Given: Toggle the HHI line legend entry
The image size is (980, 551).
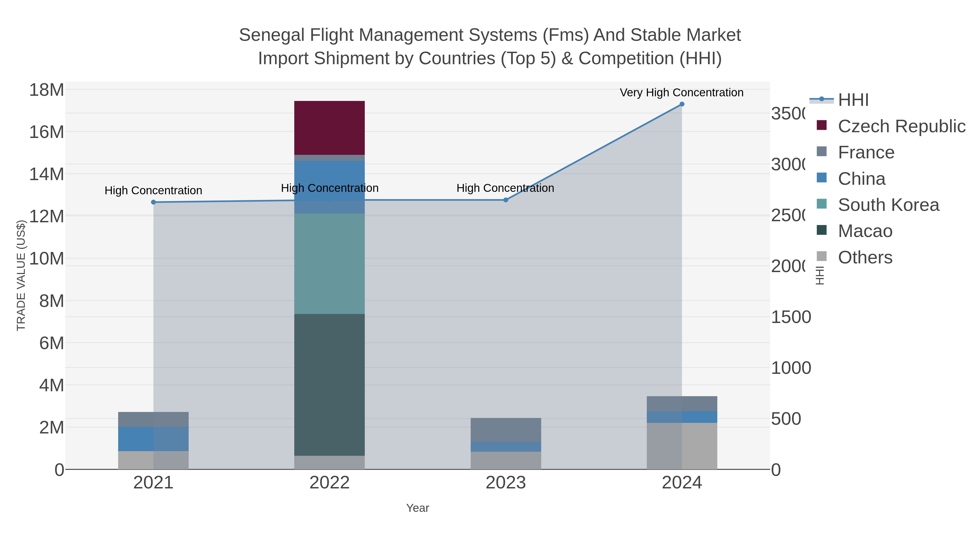Looking at the screenshot, I should (839, 100).
